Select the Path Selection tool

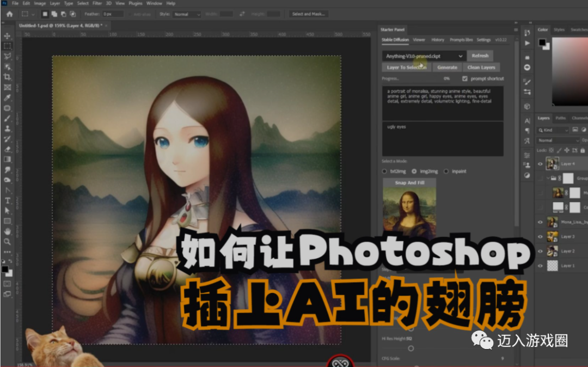pos(7,211)
